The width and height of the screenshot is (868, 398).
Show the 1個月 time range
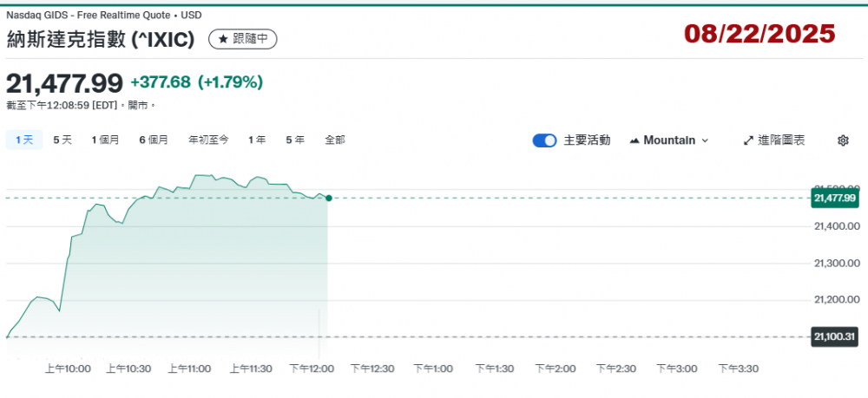click(x=105, y=140)
